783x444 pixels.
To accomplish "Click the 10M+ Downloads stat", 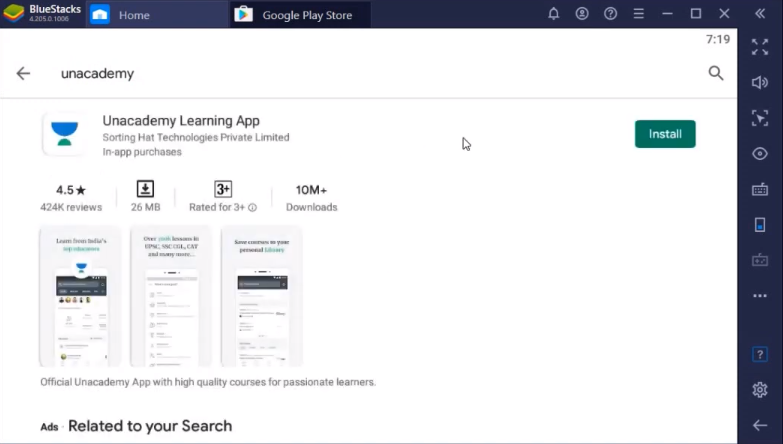I will point(311,198).
